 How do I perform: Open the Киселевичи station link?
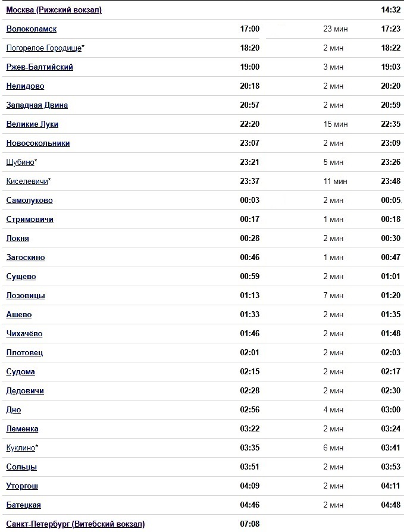[27, 181]
